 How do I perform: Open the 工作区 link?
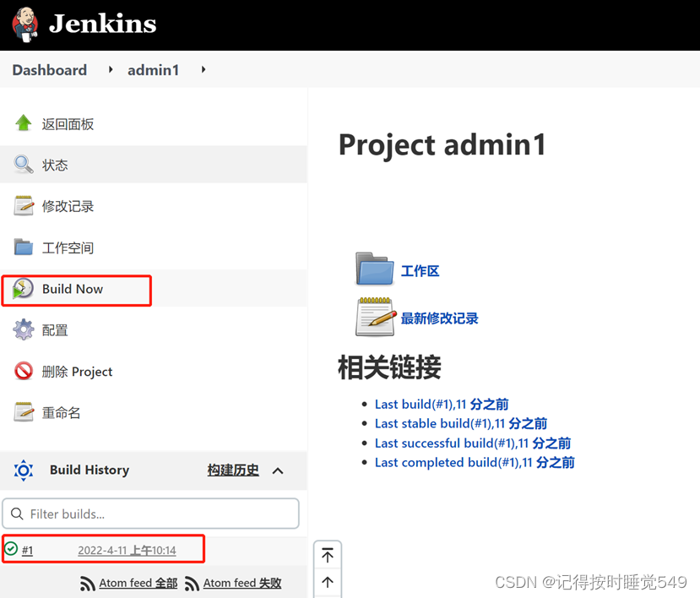click(x=421, y=270)
